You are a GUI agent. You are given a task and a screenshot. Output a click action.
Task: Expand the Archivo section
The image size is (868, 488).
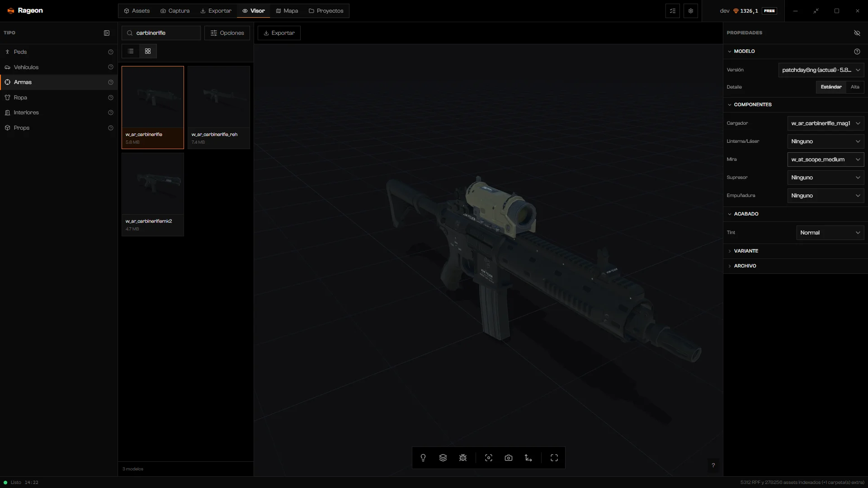(x=795, y=266)
